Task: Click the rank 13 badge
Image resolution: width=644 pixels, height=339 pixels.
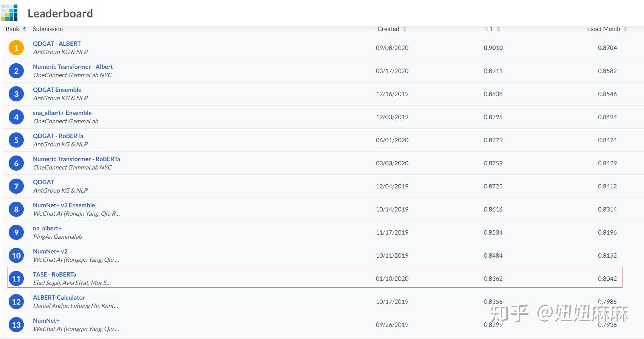Action: (x=16, y=325)
